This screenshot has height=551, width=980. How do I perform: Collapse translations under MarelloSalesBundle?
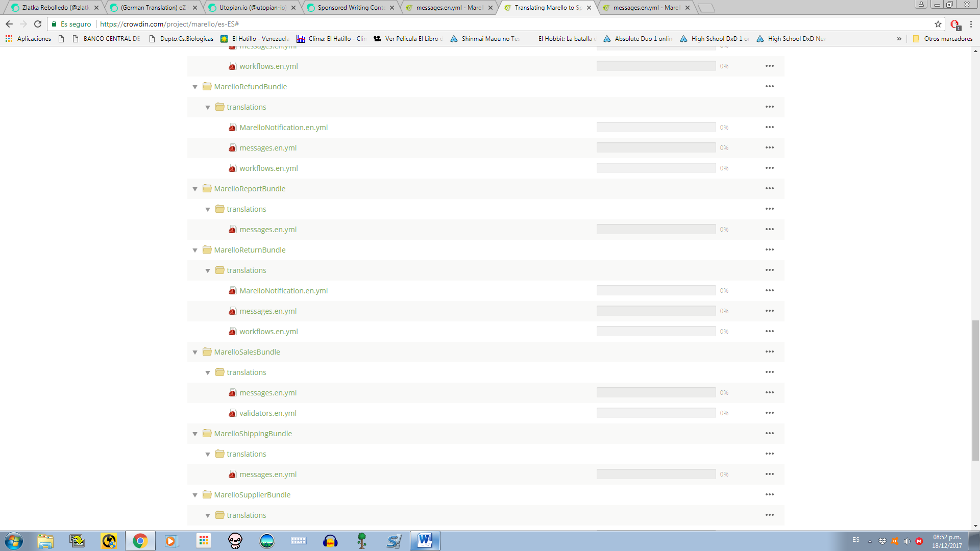[208, 373]
